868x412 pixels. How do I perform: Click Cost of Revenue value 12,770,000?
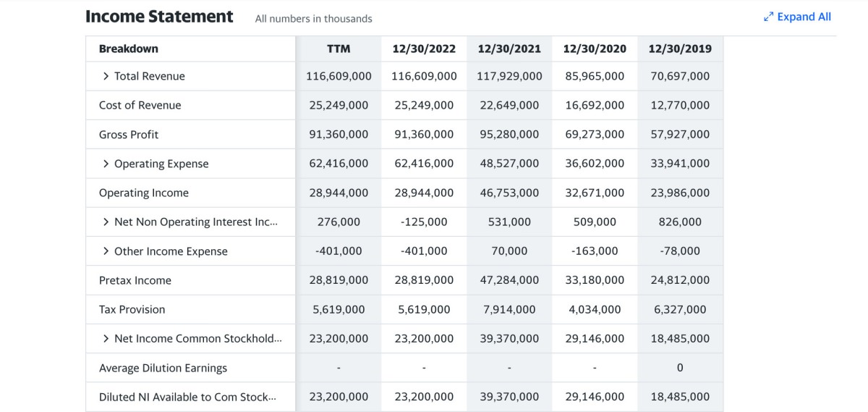pos(680,105)
